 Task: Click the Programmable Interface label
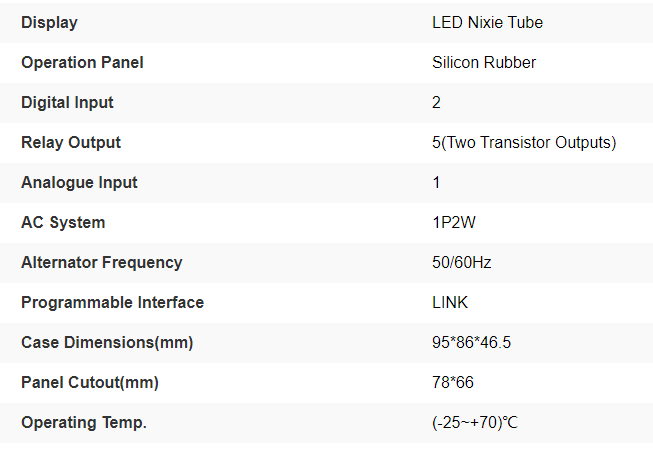coord(112,302)
